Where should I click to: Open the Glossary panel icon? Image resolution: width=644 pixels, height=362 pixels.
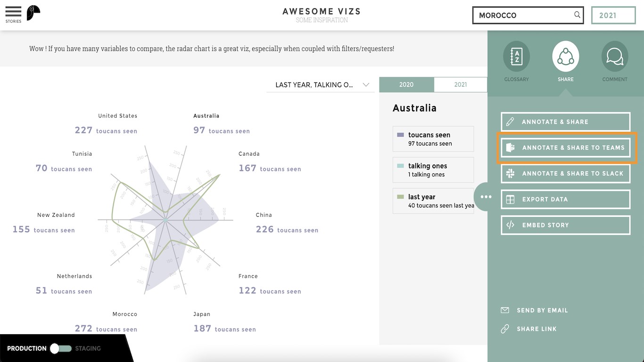(516, 57)
